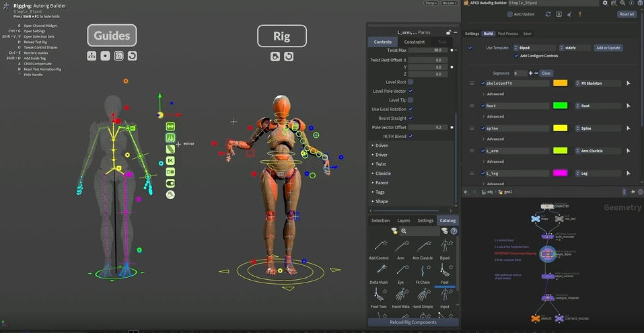Viewport: 644px width, 333px height.
Task: Switch to the Constraint tab
Action: (x=415, y=42)
